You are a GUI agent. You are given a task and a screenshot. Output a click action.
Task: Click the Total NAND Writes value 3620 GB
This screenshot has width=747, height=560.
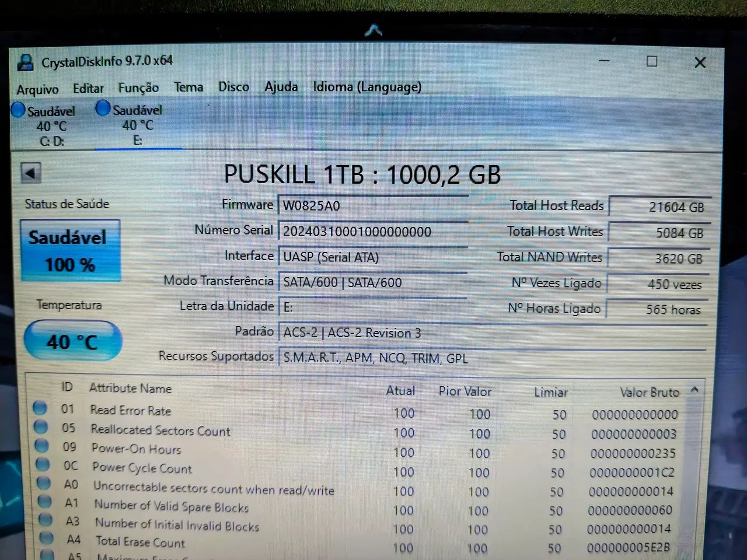658,258
